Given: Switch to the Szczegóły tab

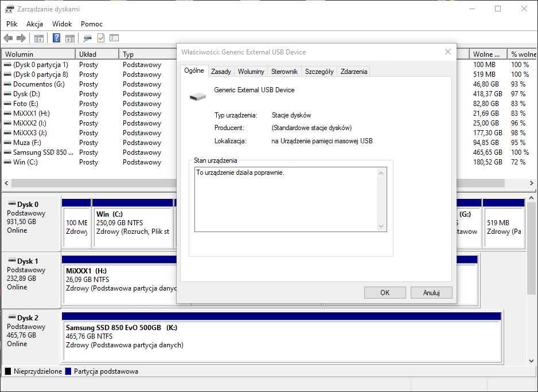Looking at the screenshot, I should pyautogui.click(x=319, y=71).
